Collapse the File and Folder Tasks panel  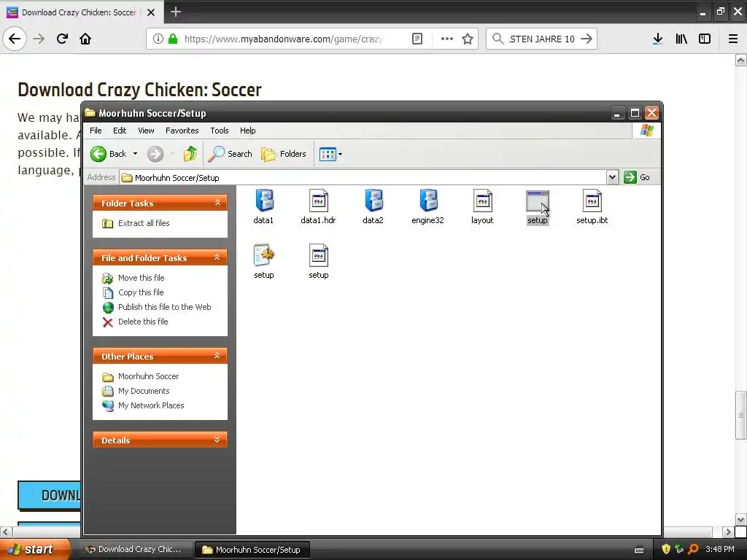tap(217, 257)
